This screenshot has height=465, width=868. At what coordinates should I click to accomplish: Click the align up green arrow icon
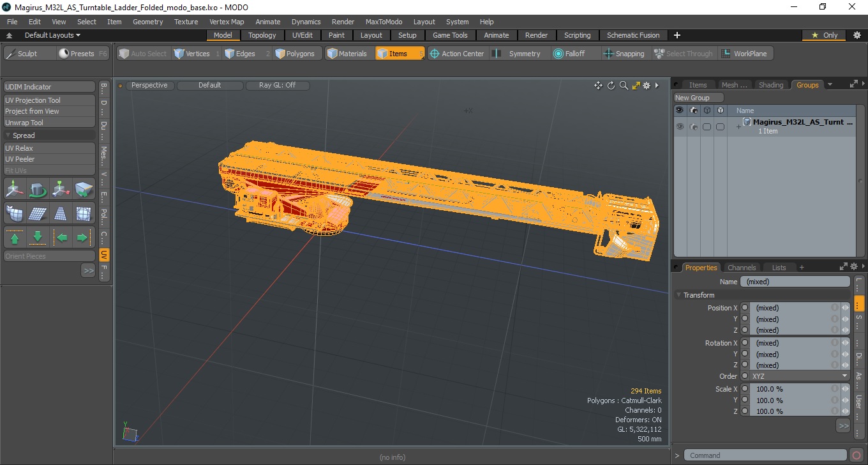(x=15, y=238)
